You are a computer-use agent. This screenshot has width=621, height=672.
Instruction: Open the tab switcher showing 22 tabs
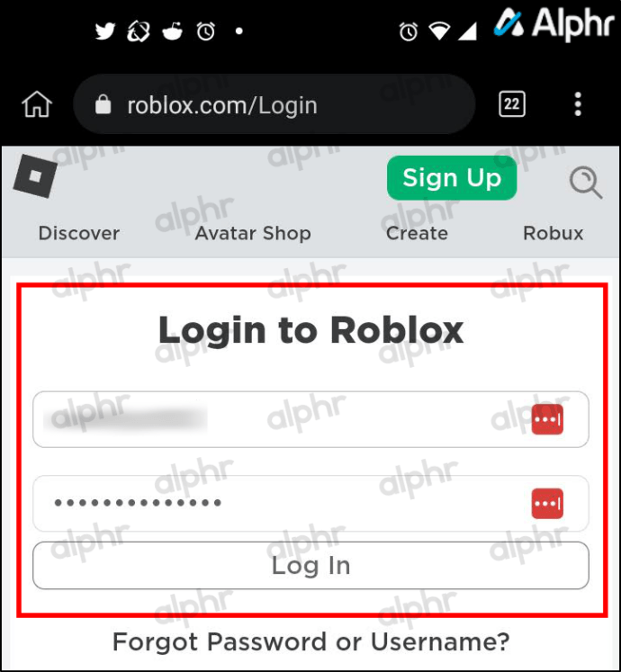pos(511,103)
